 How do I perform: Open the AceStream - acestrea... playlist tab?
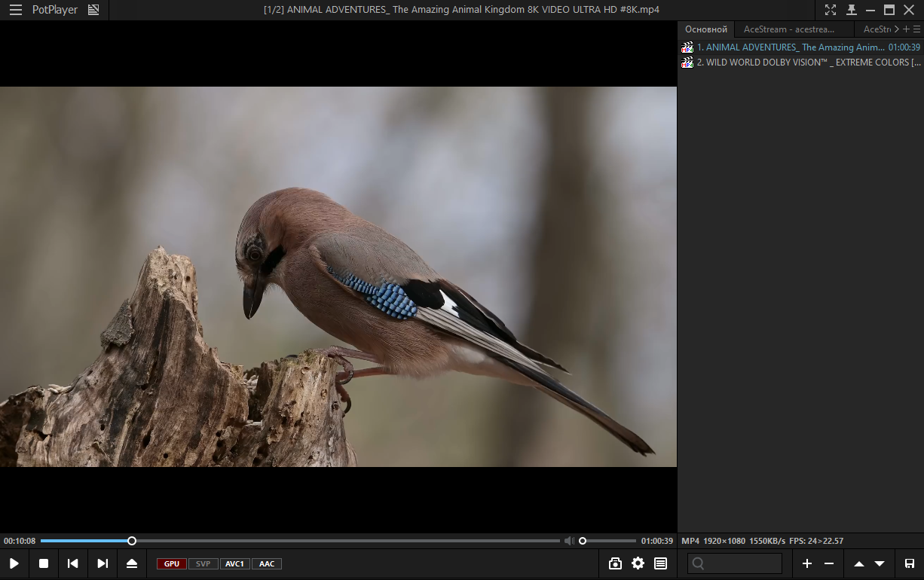pos(788,29)
